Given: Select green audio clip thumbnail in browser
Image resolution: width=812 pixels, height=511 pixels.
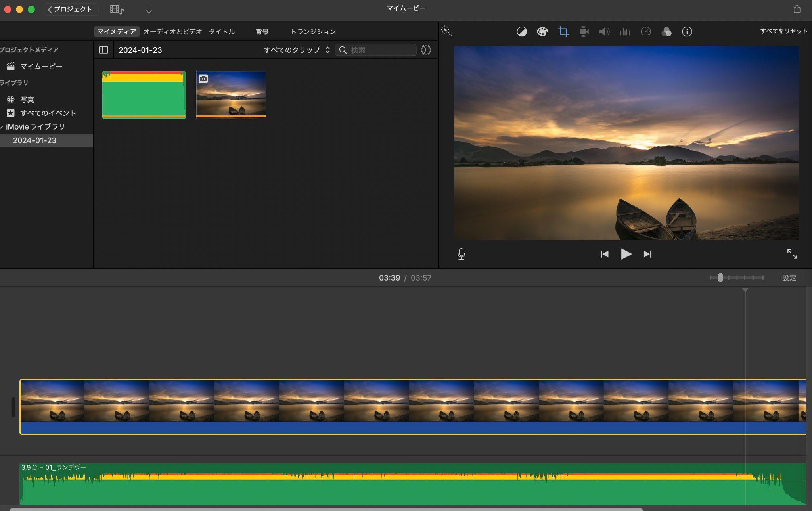Looking at the screenshot, I should tap(144, 95).
